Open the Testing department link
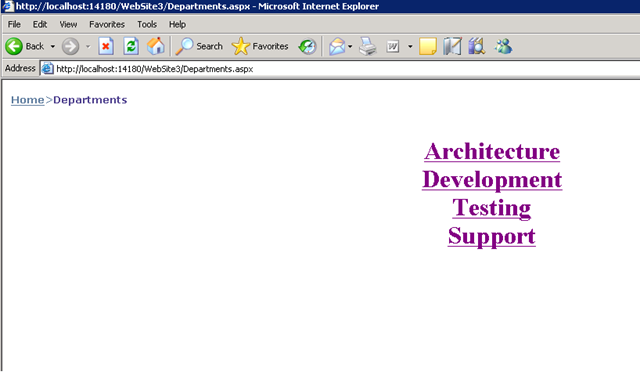Image resolution: width=640 pixels, height=372 pixels. (x=491, y=208)
